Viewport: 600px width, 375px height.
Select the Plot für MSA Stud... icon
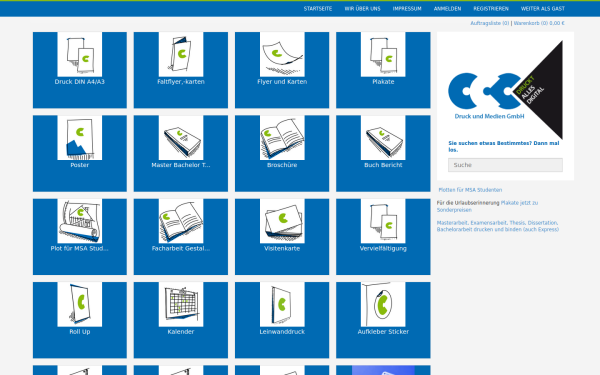(80, 221)
